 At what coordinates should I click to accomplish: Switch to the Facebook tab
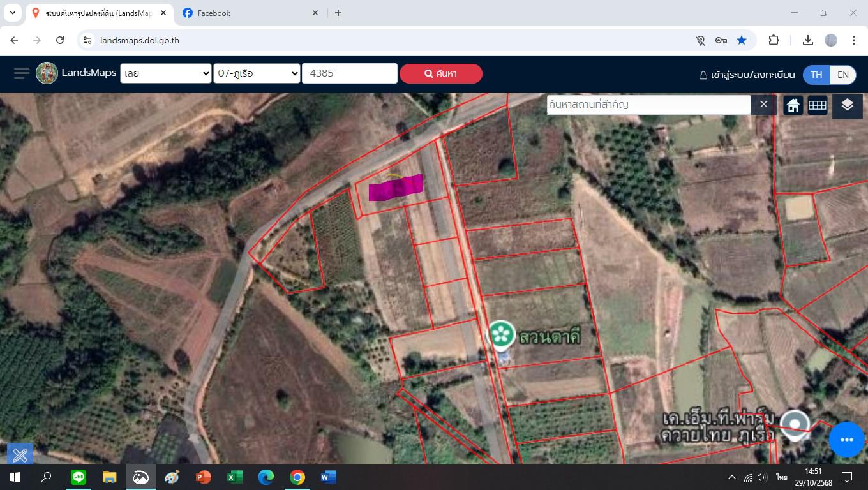pos(249,13)
